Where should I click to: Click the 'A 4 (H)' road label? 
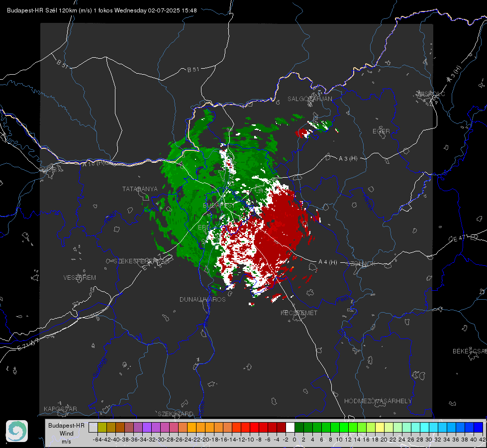point(328,262)
